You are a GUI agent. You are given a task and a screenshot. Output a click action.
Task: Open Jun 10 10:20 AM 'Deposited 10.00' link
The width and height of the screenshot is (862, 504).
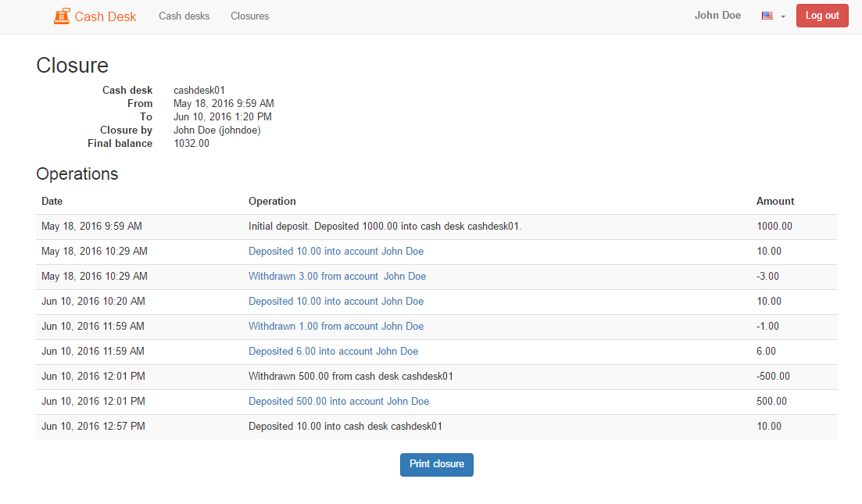336,302
